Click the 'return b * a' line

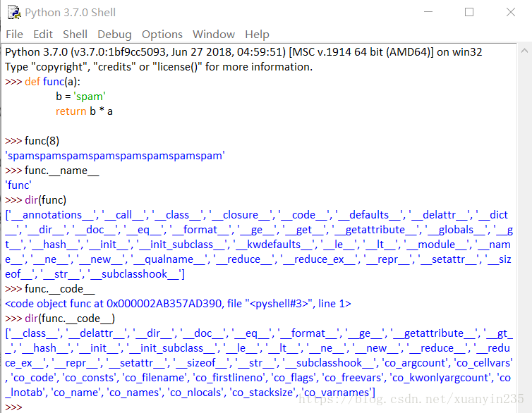tap(84, 111)
